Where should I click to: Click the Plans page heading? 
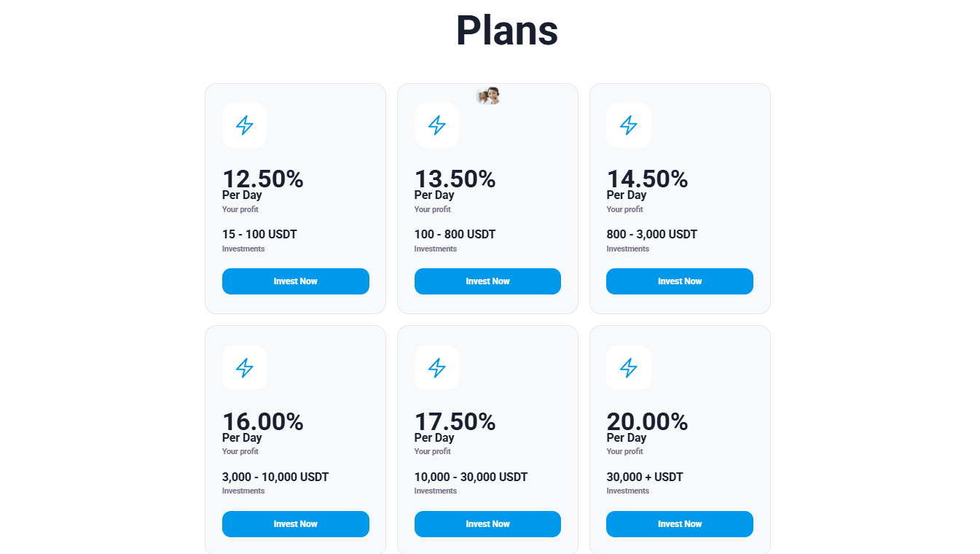(507, 31)
